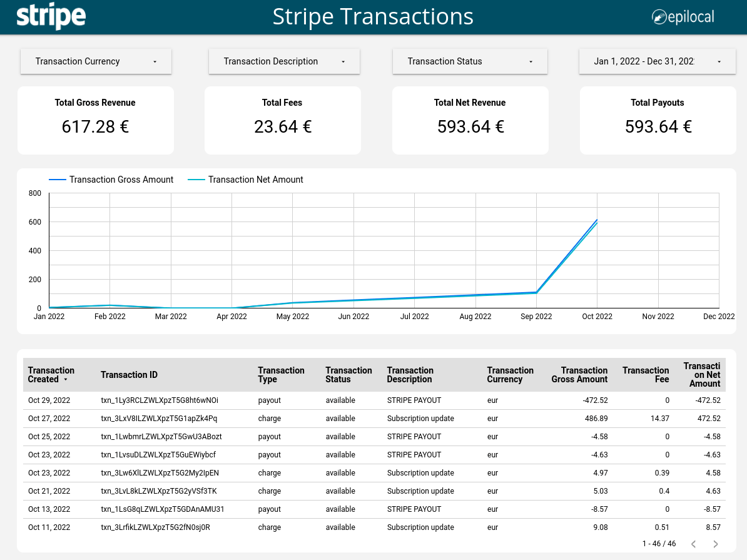Click the Stripe logo

(51, 17)
